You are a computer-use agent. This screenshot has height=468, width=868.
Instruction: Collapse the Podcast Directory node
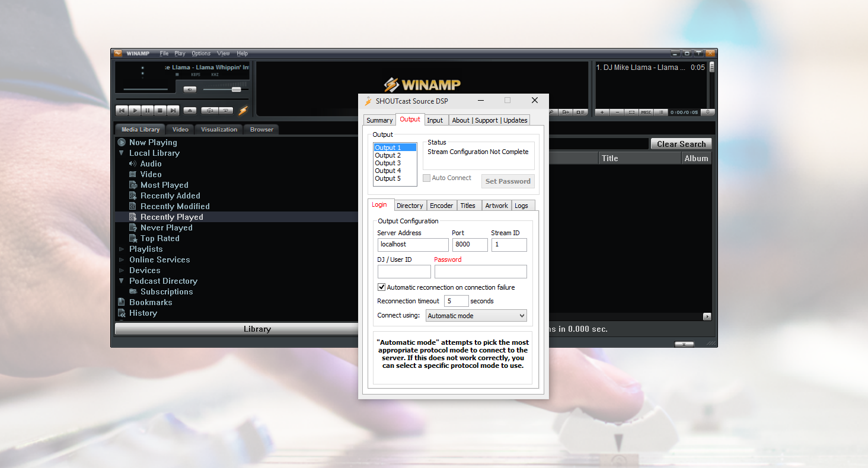tap(122, 281)
